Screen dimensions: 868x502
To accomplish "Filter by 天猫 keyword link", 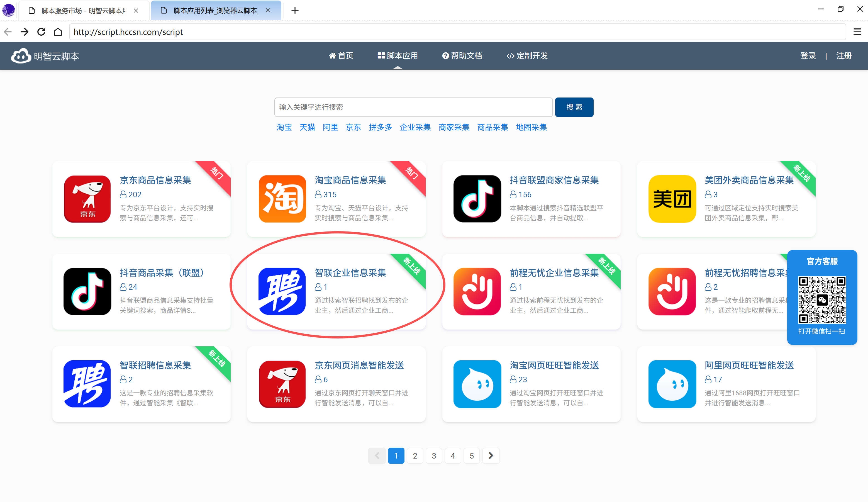I will pyautogui.click(x=307, y=127).
